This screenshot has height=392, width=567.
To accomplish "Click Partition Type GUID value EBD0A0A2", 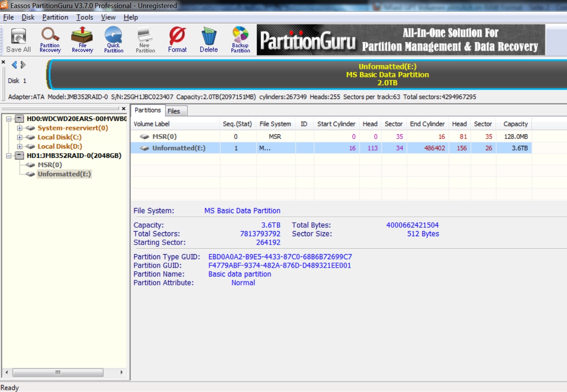I will click(x=280, y=256).
